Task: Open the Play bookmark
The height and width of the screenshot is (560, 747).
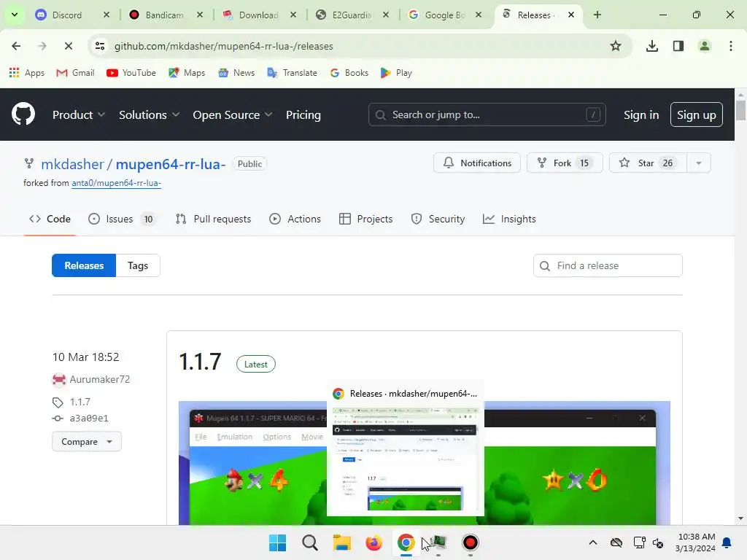Action: (x=396, y=73)
